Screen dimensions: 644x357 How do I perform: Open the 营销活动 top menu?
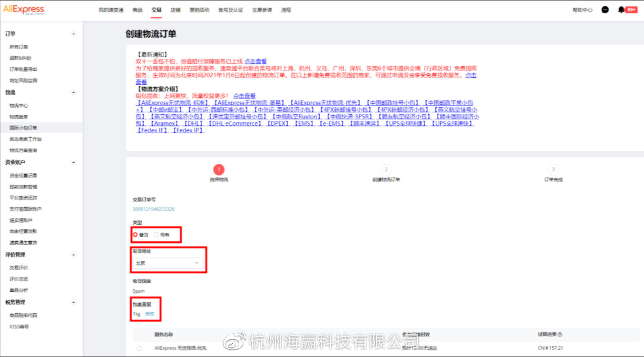(x=199, y=10)
